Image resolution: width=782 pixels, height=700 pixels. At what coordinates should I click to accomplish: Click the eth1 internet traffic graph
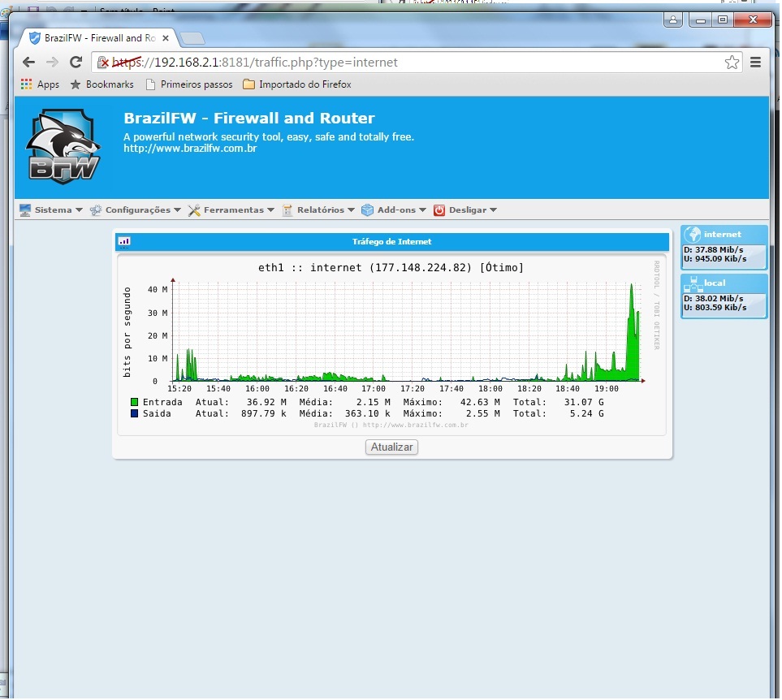point(391,345)
